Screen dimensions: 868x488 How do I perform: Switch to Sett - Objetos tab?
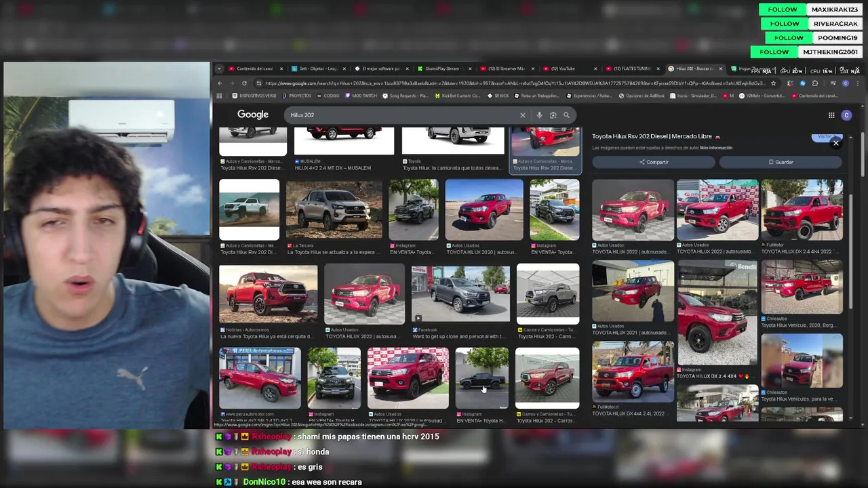pyautogui.click(x=318, y=68)
